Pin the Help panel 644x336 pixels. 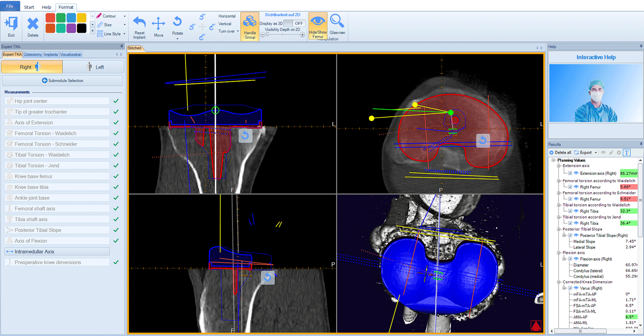[x=641, y=46]
